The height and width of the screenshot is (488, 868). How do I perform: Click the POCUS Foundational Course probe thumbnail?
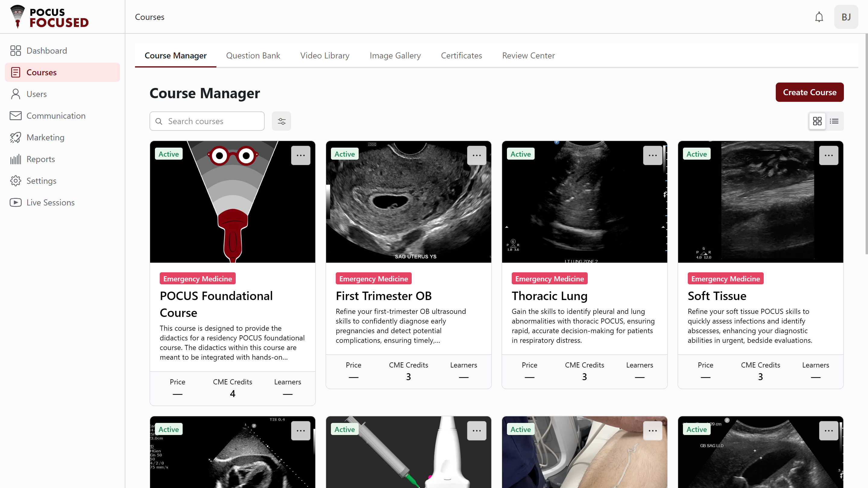[x=232, y=202]
